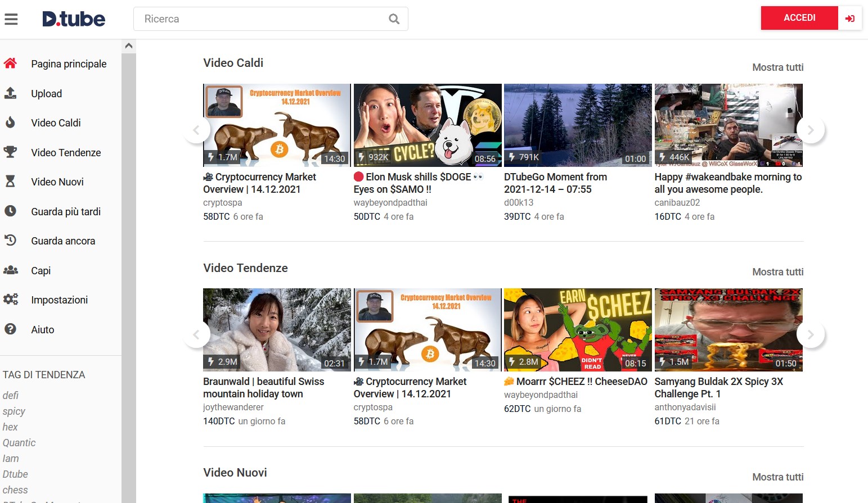Viewport: 868px width, 503px height.
Task: Click the home icon for Pagina principale
Action: (10, 64)
